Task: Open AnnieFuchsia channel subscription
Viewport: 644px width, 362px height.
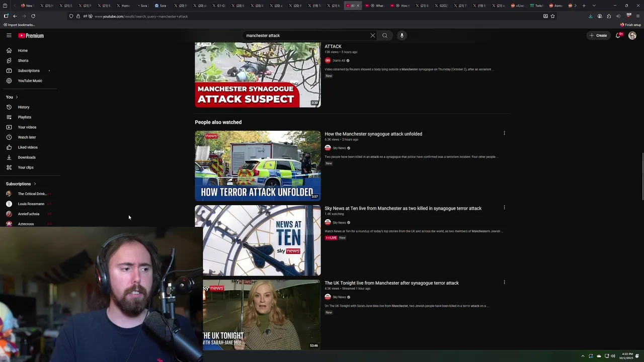Action: tap(29, 214)
